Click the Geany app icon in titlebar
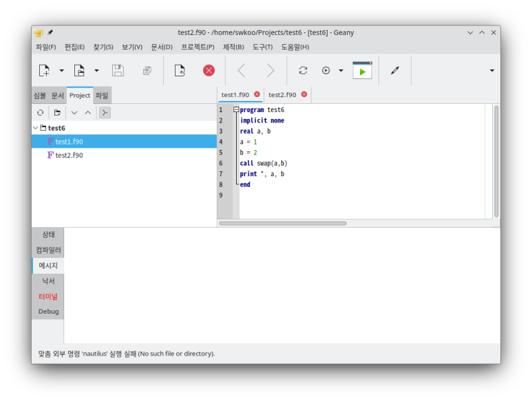The width and height of the screenshot is (532, 401). tap(39, 32)
